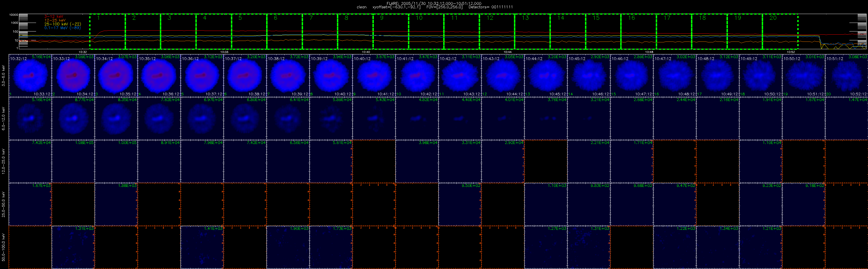The height and width of the screenshot is (269, 868).
Task: Click the 25–50 keV image labeled 9.50E+02
Action: point(460,204)
